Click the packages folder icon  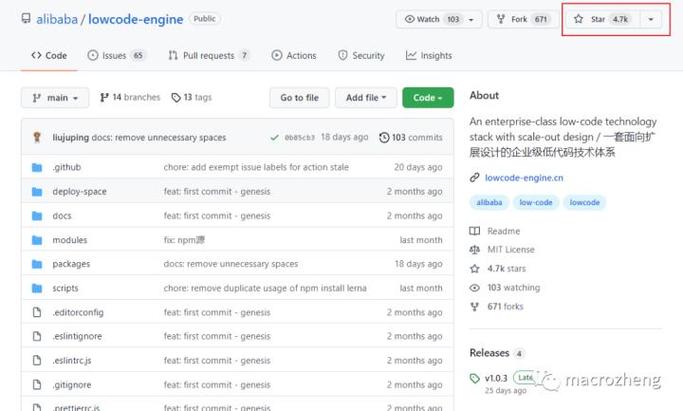pyautogui.click(x=37, y=264)
